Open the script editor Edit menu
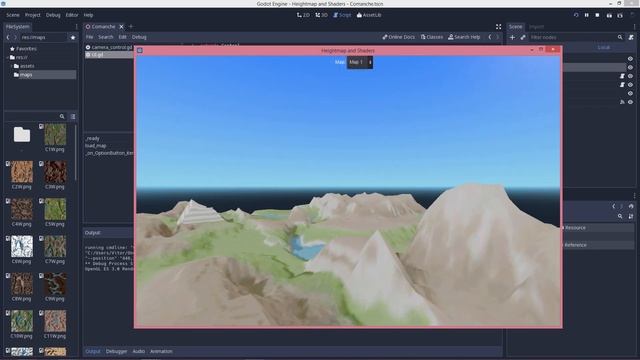 (122, 37)
